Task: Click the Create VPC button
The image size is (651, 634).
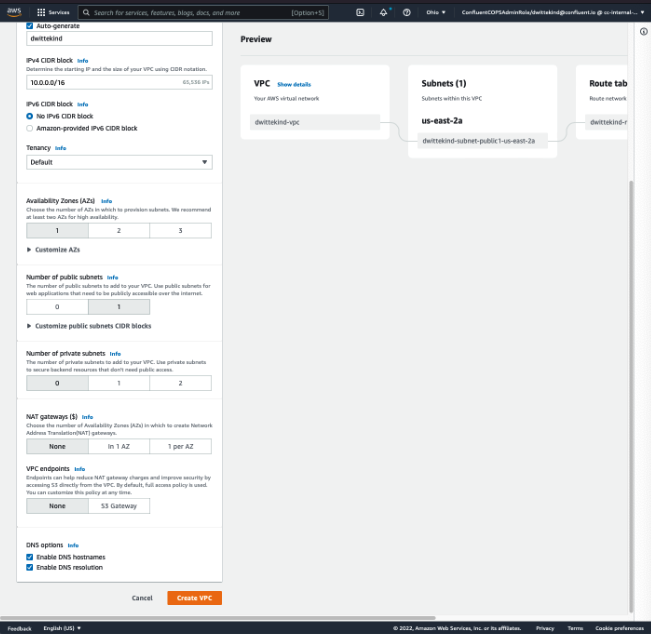Action: pos(194,598)
